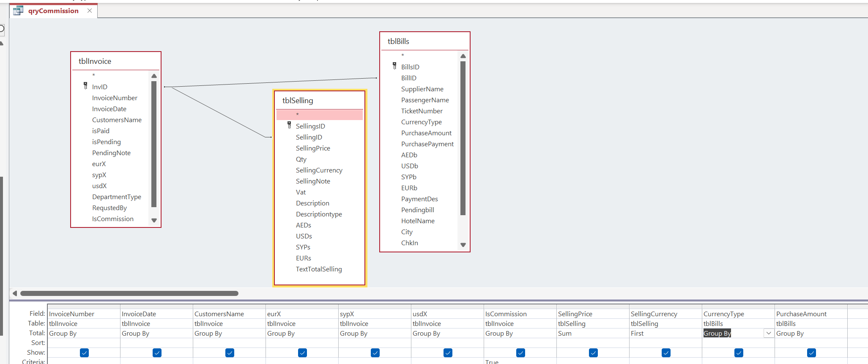Click the InvID primary key icon
The image size is (868, 364).
tap(85, 86)
